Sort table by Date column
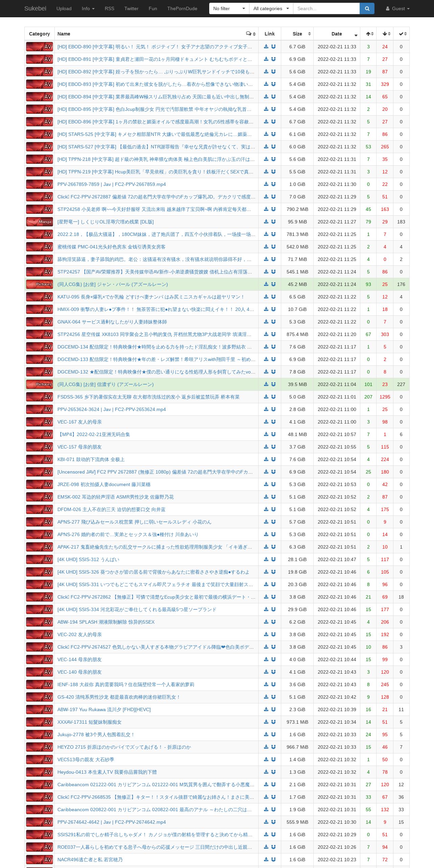Screen dimensions: 434x868 pos(337,34)
